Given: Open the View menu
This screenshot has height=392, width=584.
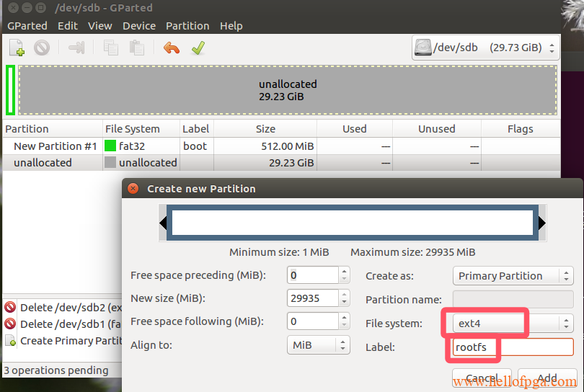Looking at the screenshot, I should click(99, 26).
